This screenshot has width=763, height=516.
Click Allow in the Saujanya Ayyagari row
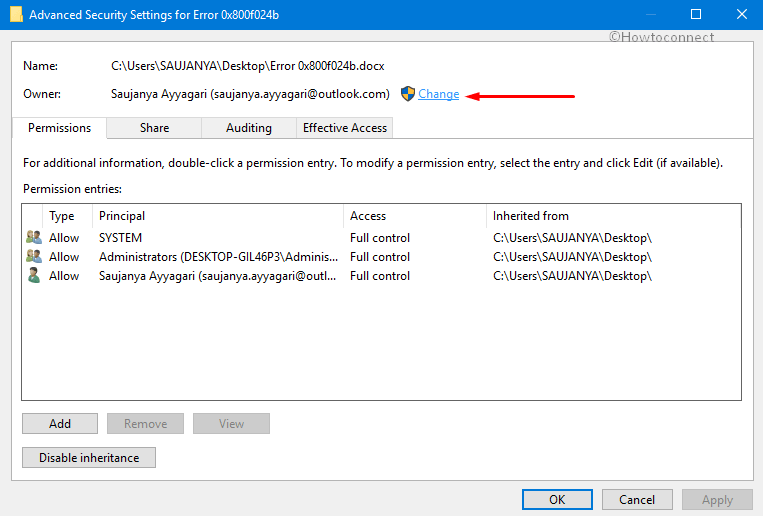coord(64,276)
